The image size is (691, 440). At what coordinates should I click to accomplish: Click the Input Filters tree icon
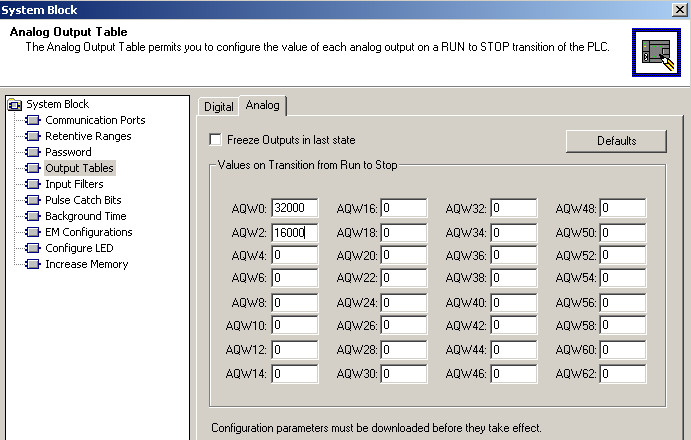pos(32,184)
